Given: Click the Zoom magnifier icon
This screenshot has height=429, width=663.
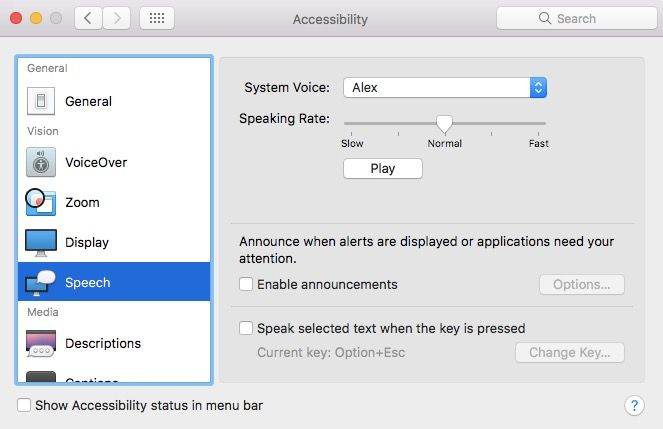Looking at the screenshot, I should tap(41, 202).
